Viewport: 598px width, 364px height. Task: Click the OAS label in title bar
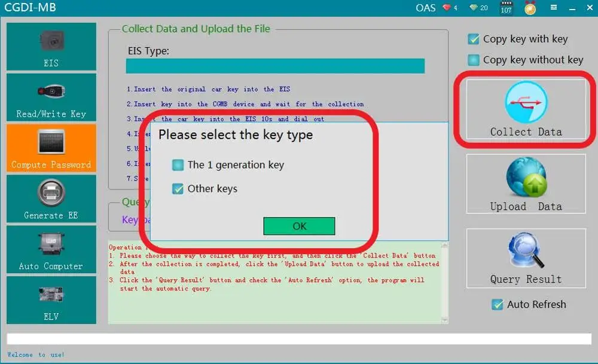pyautogui.click(x=426, y=8)
